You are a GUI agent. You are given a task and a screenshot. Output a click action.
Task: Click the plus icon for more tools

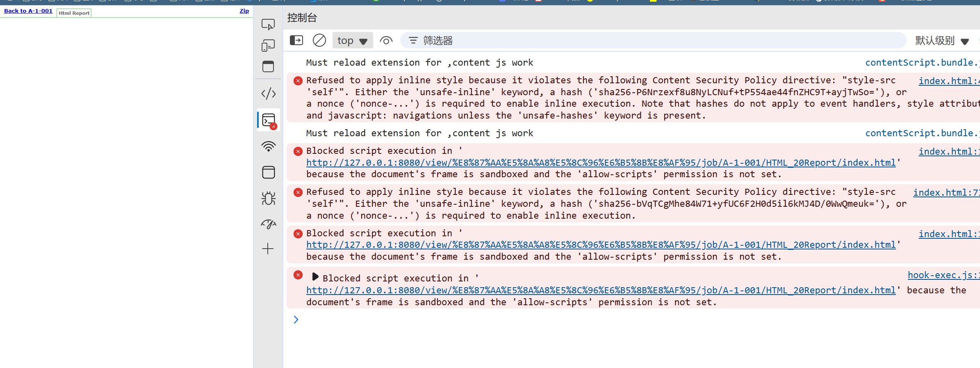click(x=268, y=249)
